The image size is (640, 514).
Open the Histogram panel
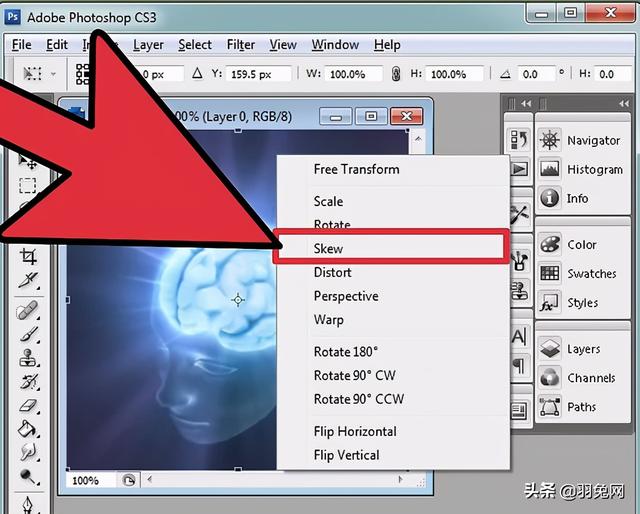(581, 169)
